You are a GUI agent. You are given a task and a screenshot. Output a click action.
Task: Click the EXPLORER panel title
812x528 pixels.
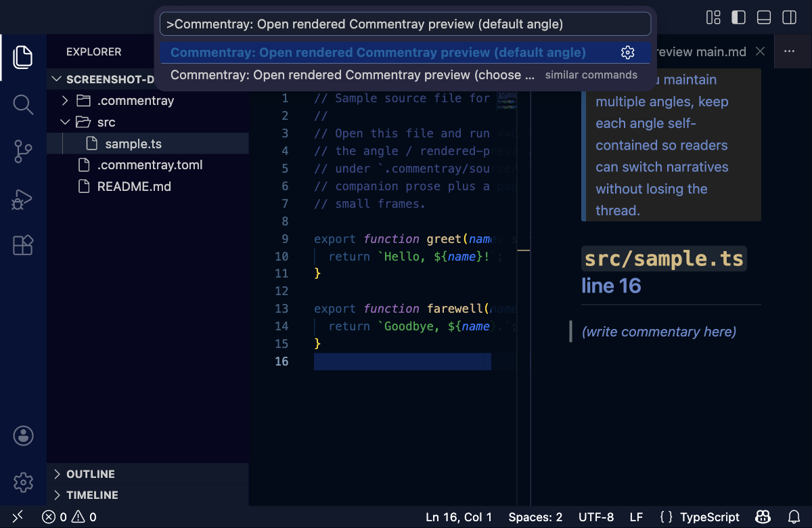pyautogui.click(x=94, y=51)
